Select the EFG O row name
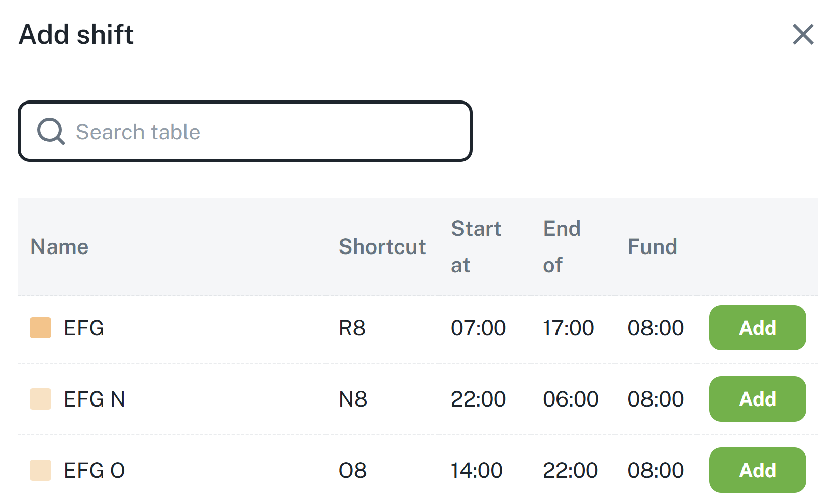Image resolution: width=836 pixels, height=504 pixels. coord(95,471)
